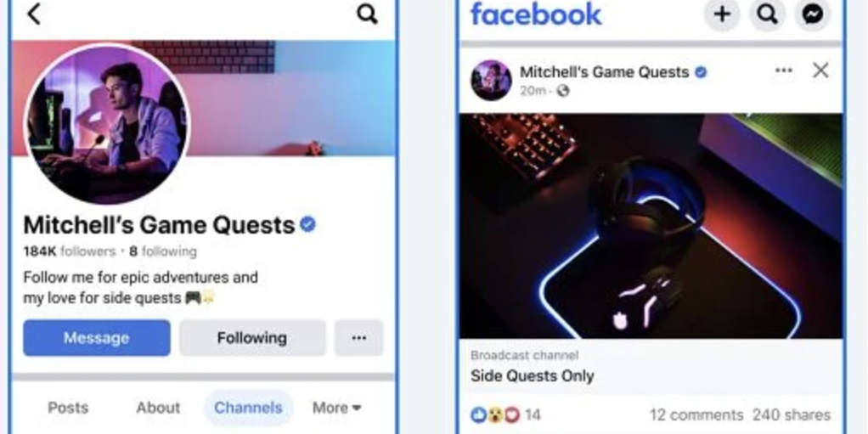Click the globe public audience icon on post

562,91
